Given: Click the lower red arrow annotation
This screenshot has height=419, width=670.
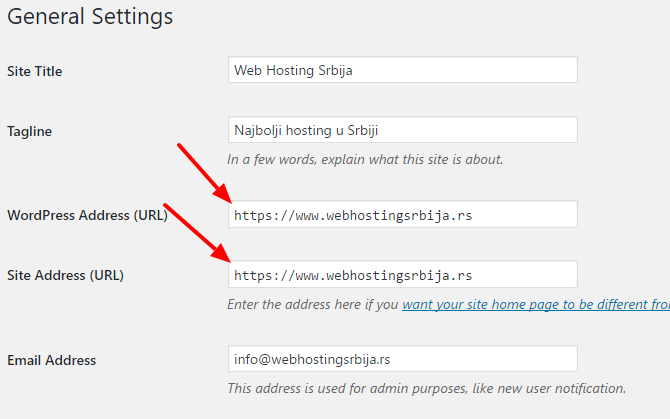Looking at the screenshot, I should [197, 232].
